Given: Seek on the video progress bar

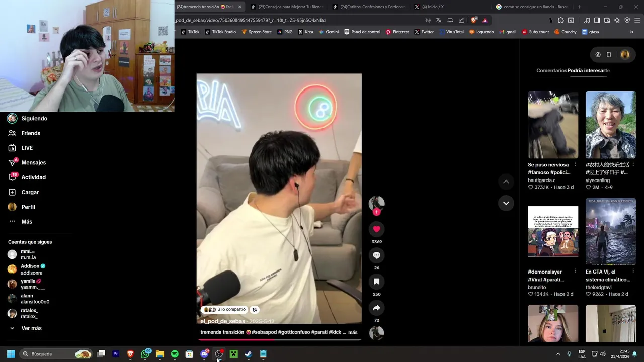Looking at the screenshot, I should pos(279,339).
